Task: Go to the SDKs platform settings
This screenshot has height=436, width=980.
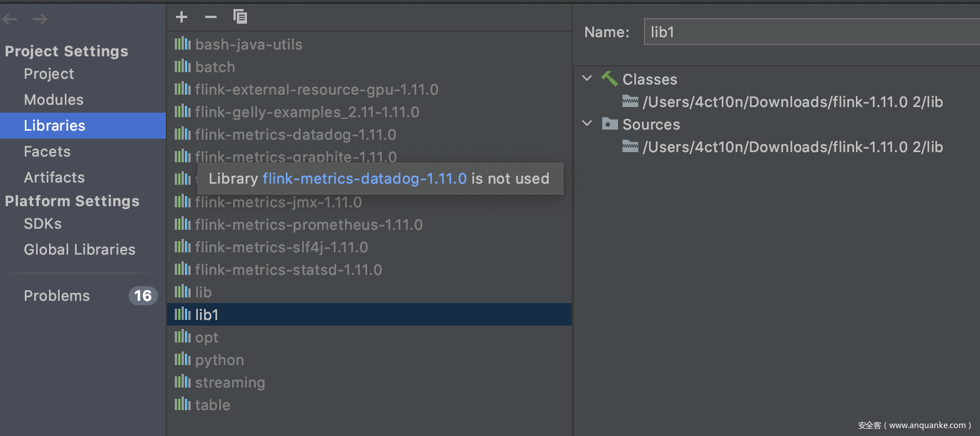Action: click(x=43, y=224)
